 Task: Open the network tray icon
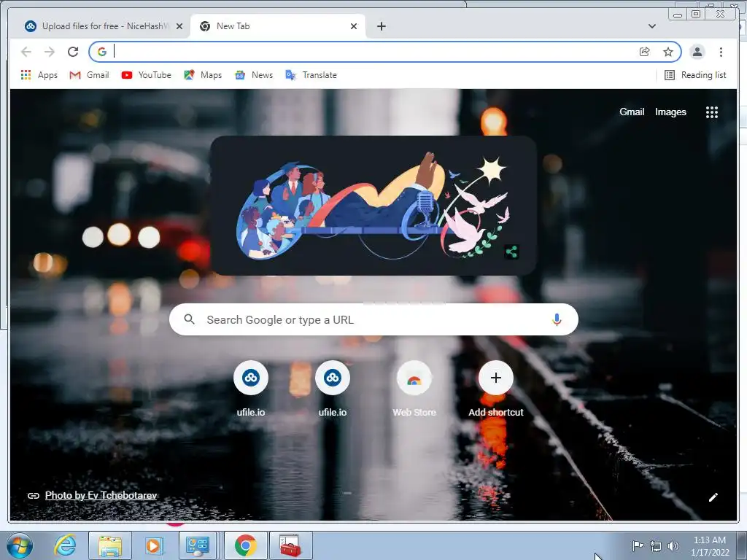tap(656, 546)
